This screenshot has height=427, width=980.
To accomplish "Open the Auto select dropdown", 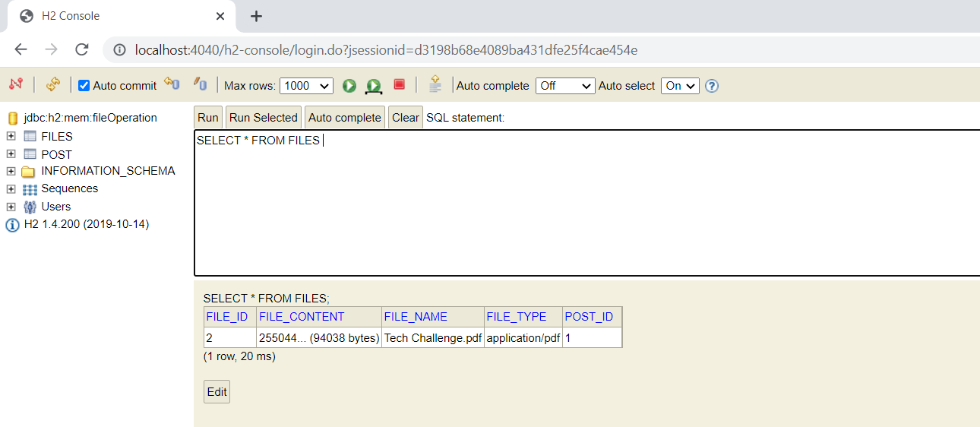I will point(680,86).
